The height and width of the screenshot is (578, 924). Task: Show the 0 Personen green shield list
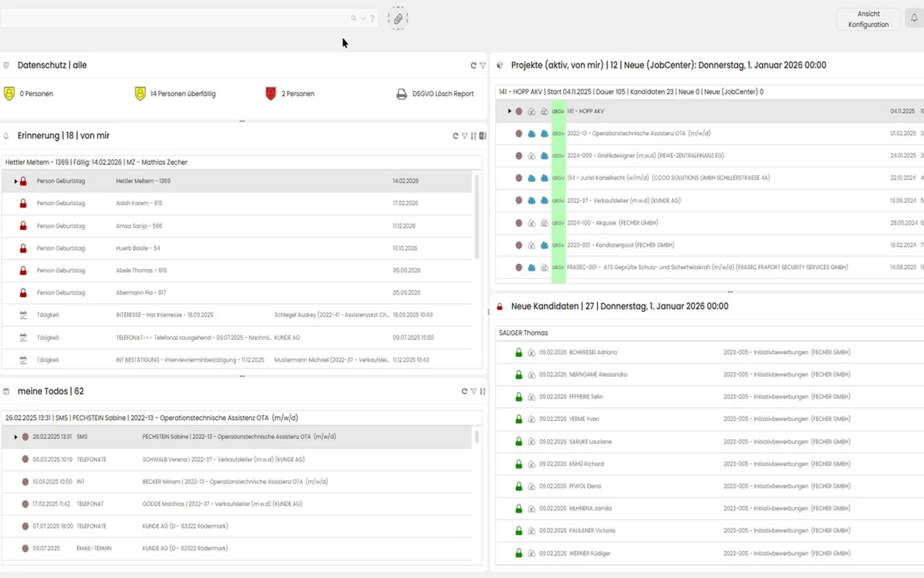pyautogui.click(x=28, y=94)
